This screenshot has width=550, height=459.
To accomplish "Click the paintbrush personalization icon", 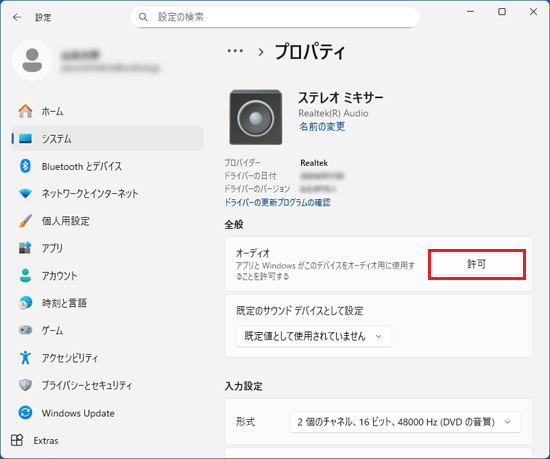I will tap(25, 221).
